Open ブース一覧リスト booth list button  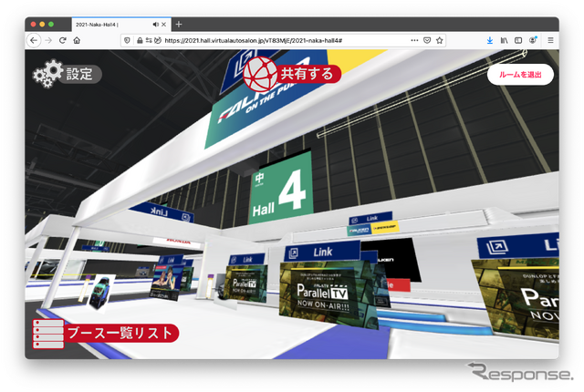[x=106, y=334]
